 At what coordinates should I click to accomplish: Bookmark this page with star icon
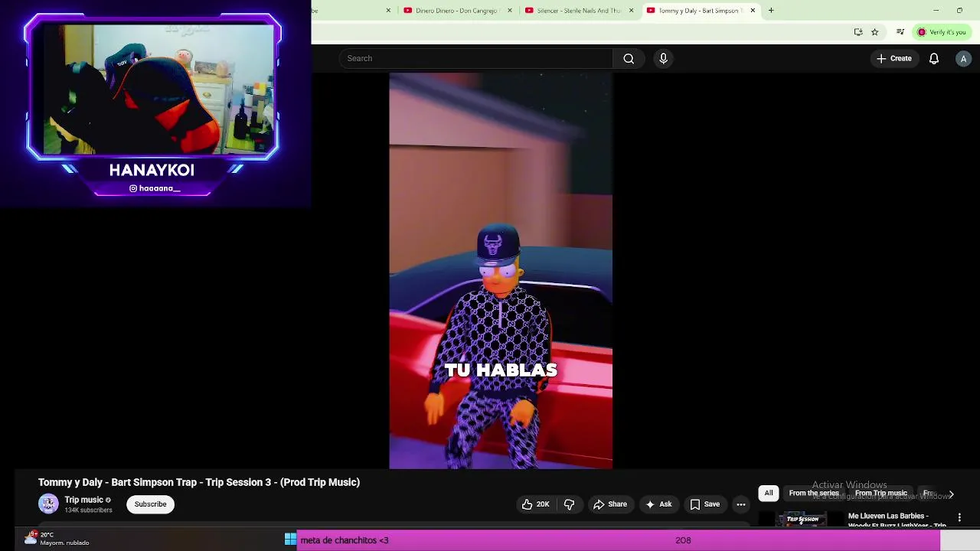point(874,32)
